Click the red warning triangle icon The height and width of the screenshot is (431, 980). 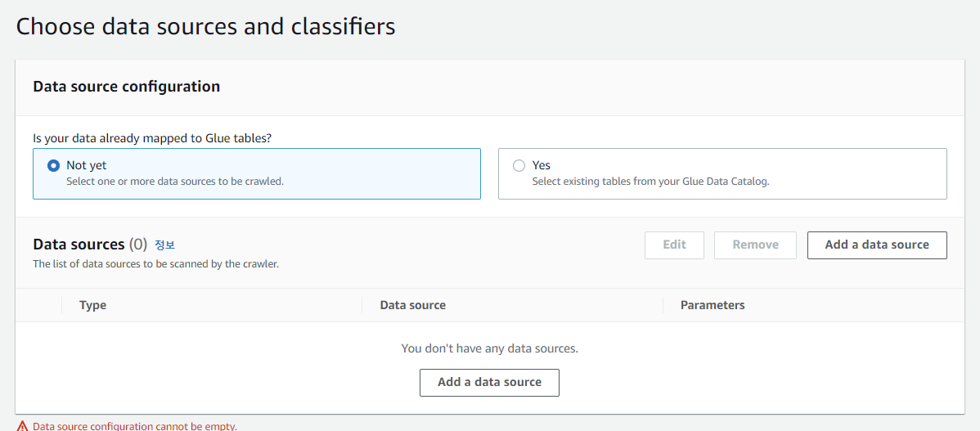point(23,427)
